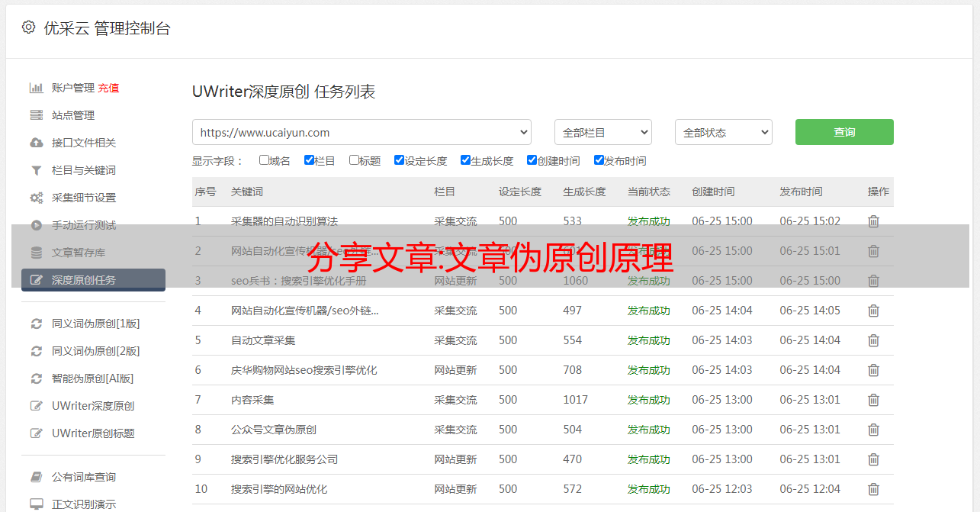Open 站点管理 in the sidebar

pyautogui.click(x=73, y=115)
